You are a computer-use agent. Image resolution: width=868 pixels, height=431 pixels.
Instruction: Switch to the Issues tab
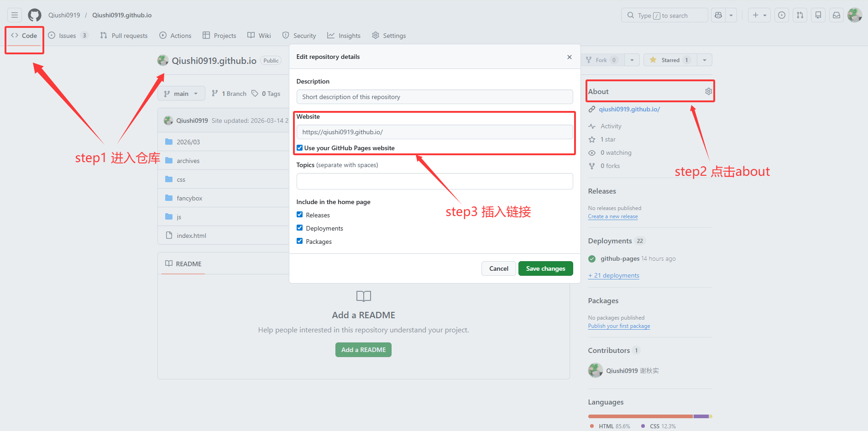[68, 36]
